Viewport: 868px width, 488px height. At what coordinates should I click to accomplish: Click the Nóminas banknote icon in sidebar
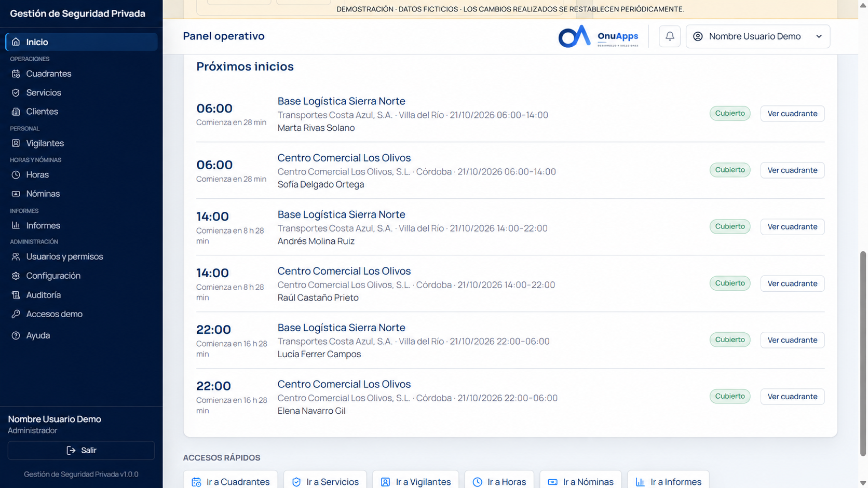coord(16,194)
